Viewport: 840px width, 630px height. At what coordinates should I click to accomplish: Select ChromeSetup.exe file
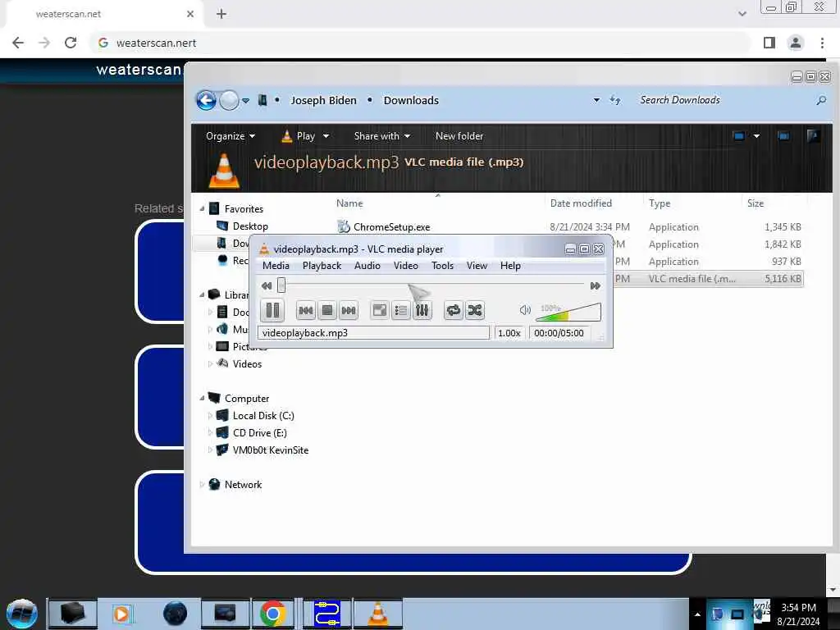[x=391, y=227]
